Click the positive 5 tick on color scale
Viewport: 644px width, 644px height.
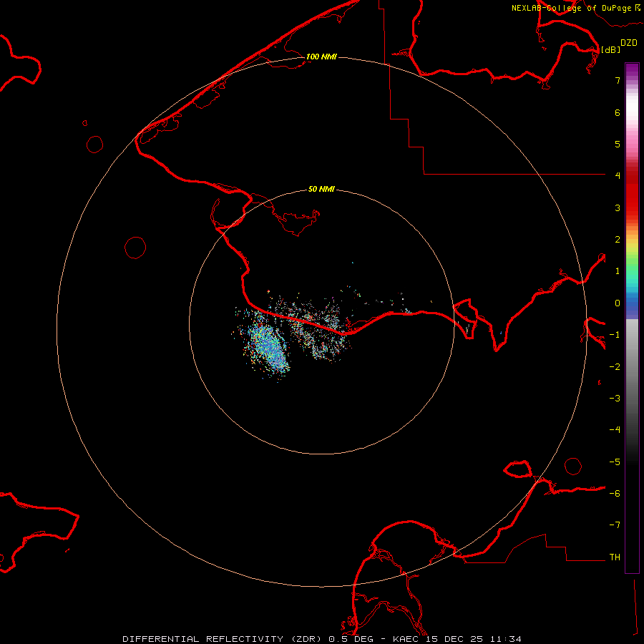click(x=618, y=144)
